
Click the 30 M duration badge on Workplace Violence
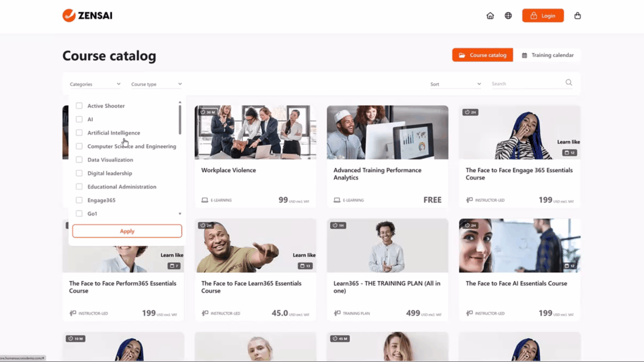[208, 112]
